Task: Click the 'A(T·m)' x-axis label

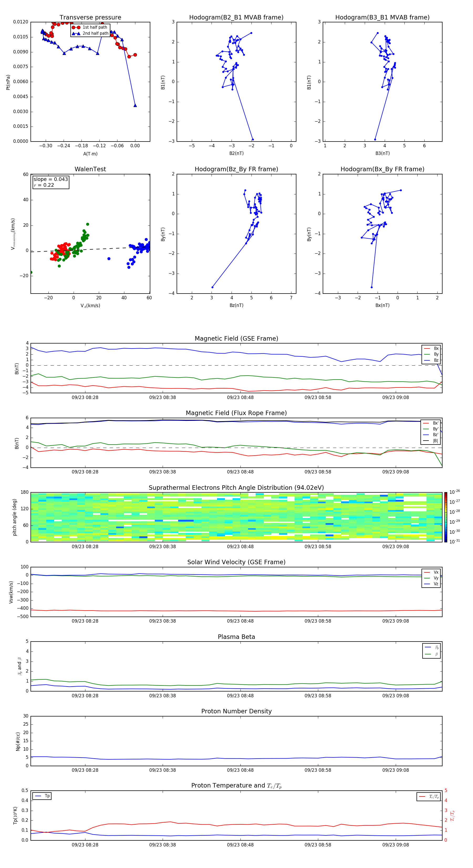Action: 90,154
